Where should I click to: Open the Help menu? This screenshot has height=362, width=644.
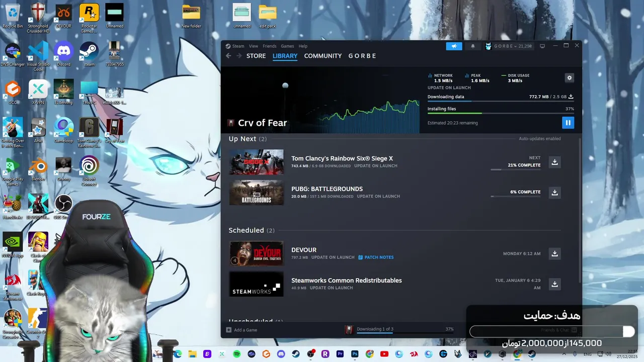pyautogui.click(x=303, y=46)
